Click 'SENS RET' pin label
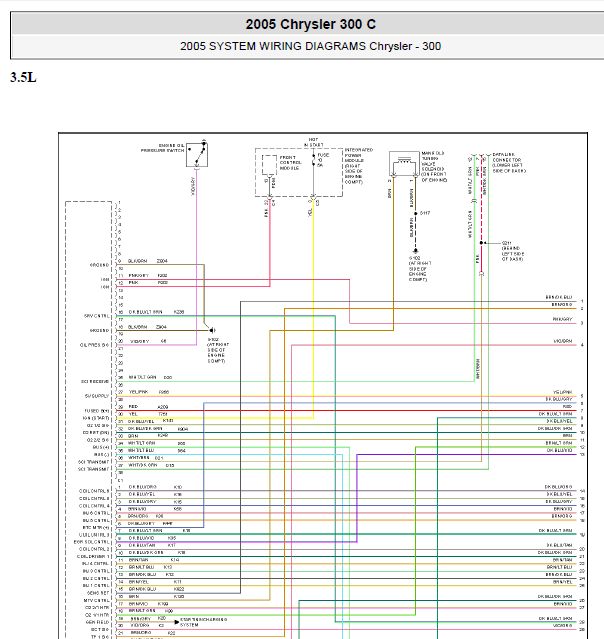Image resolution: width=604 pixels, height=639 pixels. pos(98,593)
